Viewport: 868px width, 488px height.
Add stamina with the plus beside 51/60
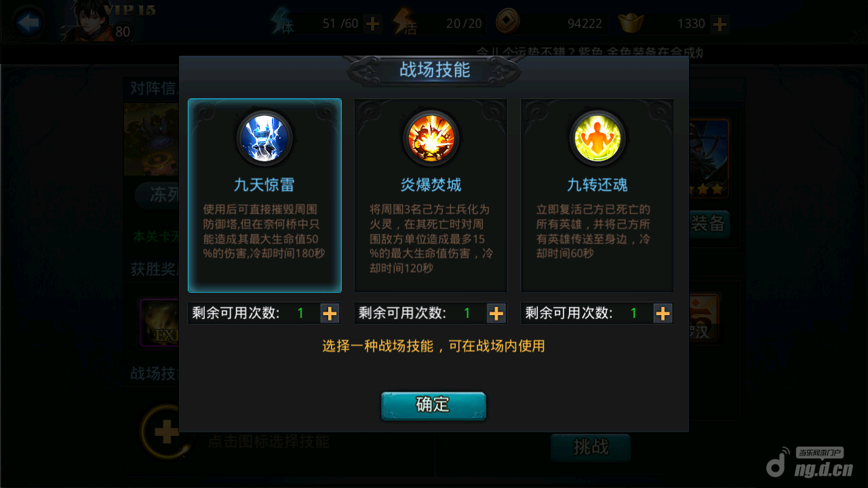pyautogui.click(x=372, y=24)
